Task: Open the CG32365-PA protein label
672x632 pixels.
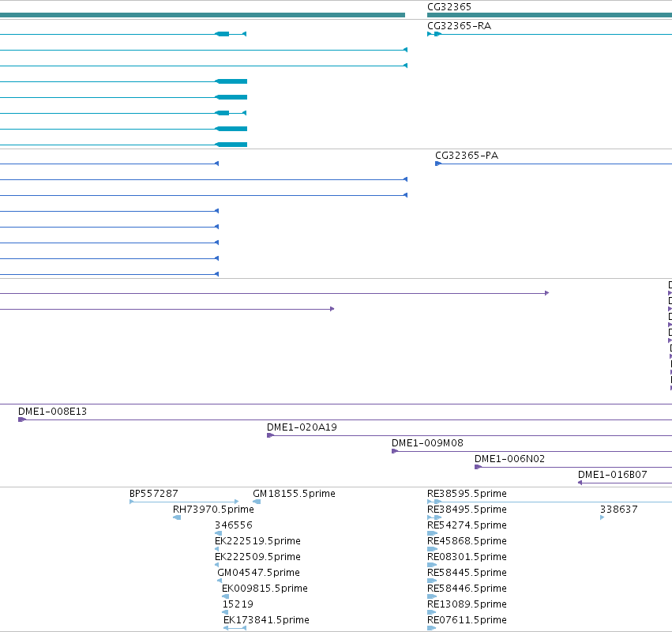Action: coord(467,156)
